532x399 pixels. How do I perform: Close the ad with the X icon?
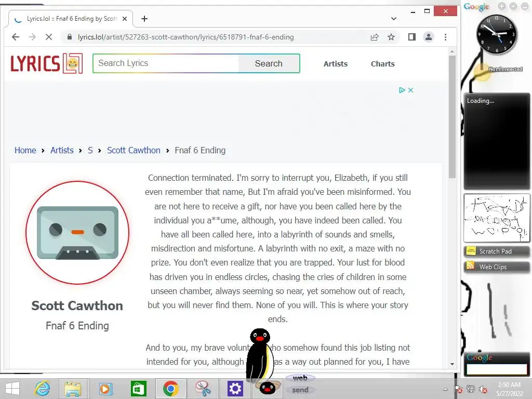pos(410,90)
